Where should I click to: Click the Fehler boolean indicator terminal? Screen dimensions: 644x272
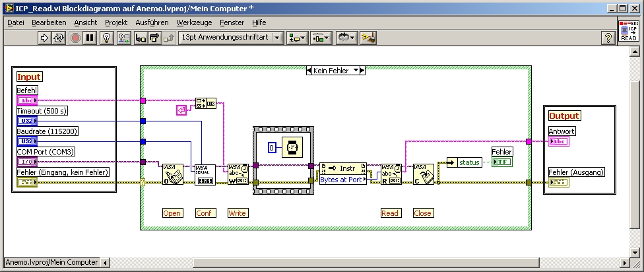pyautogui.click(x=502, y=162)
